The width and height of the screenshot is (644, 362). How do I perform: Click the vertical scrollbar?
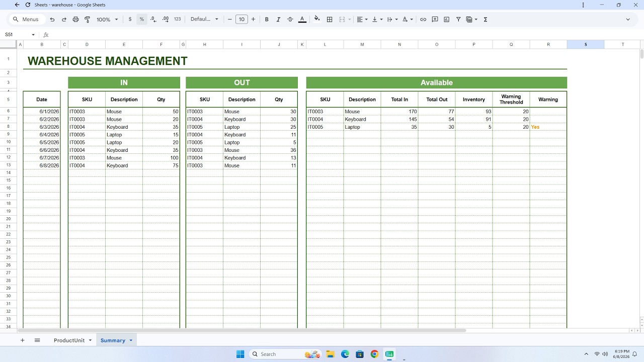(x=641, y=54)
